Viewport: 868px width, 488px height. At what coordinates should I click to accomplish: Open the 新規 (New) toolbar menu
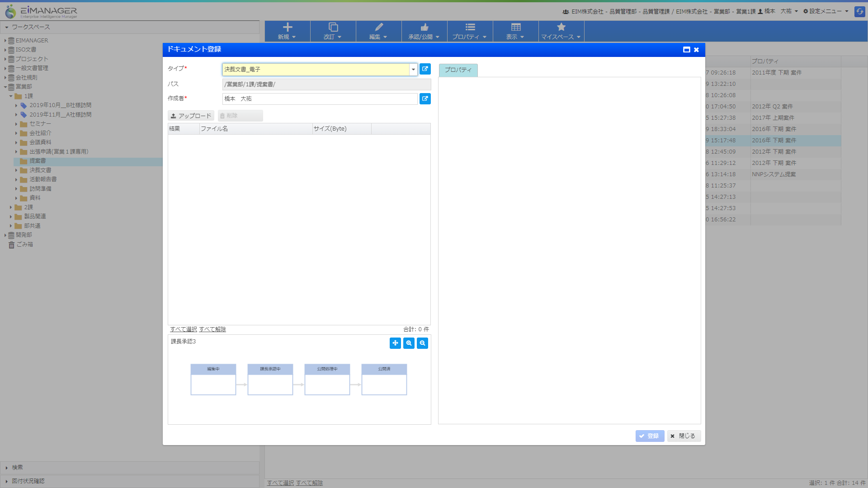[x=288, y=31]
